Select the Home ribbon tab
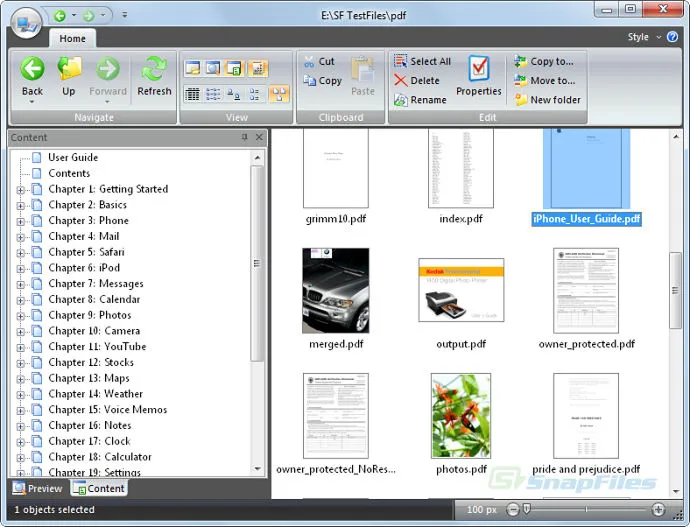This screenshot has width=690, height=527. point(73,39)
